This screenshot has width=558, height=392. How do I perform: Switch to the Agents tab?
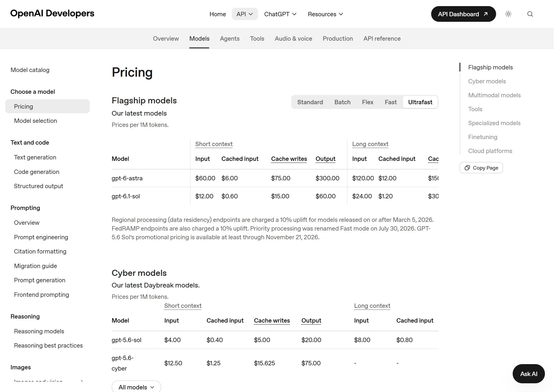click(x=230, y=39)
